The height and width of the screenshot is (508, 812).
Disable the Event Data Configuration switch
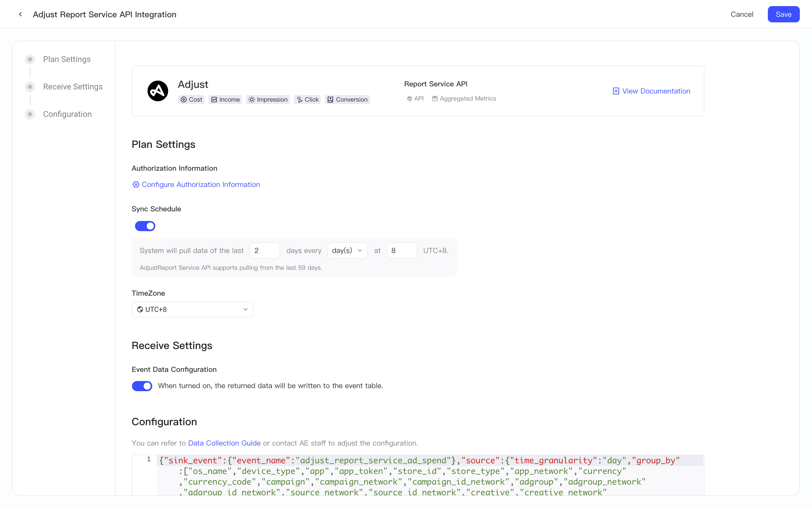pyautogui.click(x=142, y=386)
